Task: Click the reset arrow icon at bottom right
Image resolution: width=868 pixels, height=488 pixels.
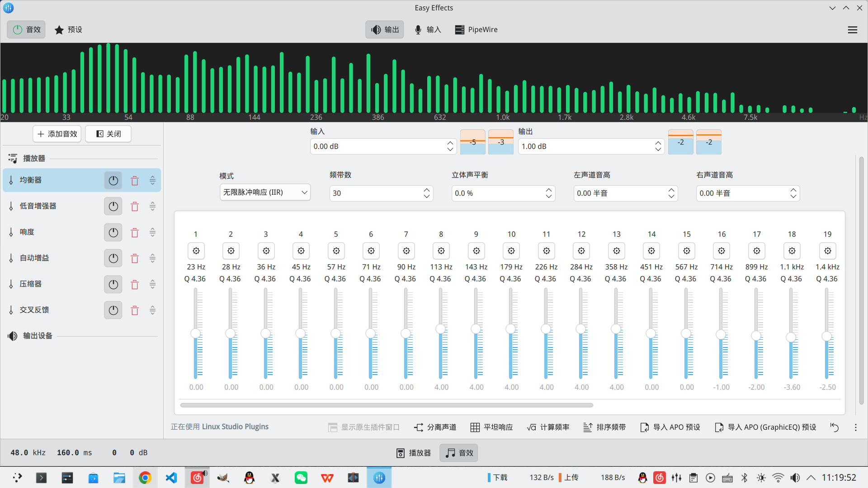Action: 834,427
